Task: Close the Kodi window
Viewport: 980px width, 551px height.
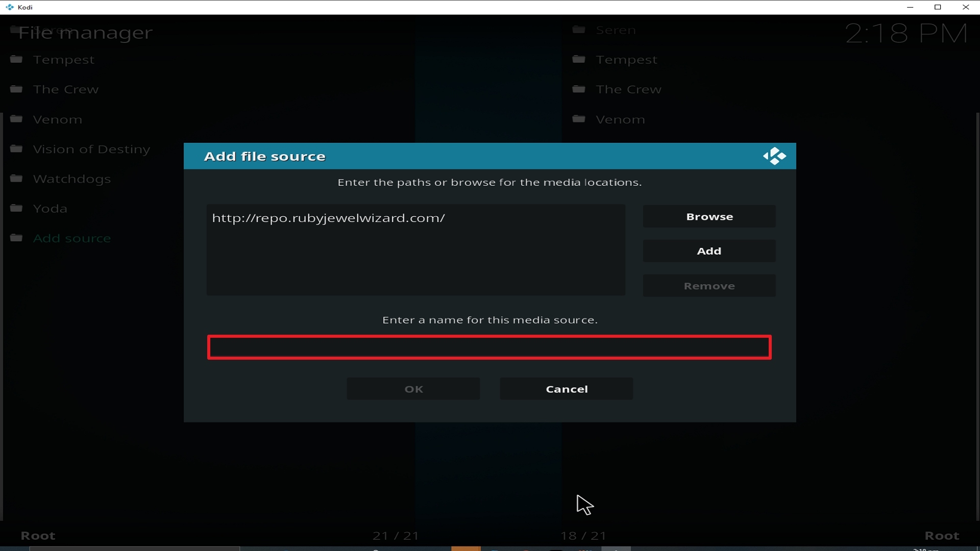Action: coord(966,7)
